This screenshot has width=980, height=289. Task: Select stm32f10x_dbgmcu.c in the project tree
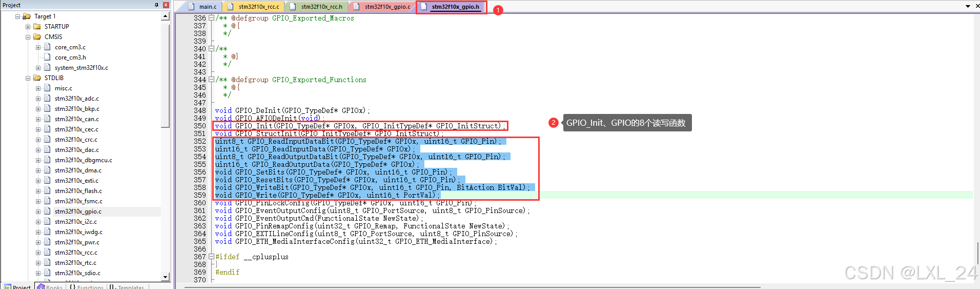(x=83, y=160)
